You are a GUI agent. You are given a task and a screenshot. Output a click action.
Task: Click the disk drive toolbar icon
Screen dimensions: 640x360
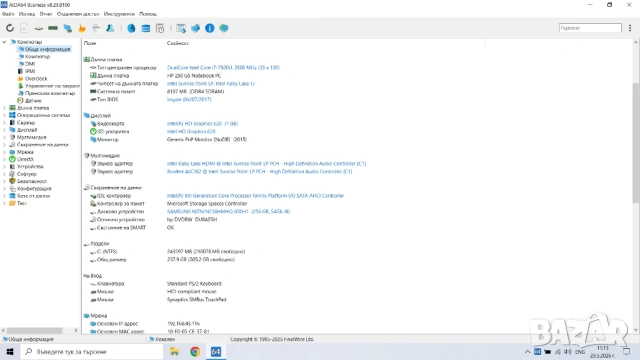38,28
